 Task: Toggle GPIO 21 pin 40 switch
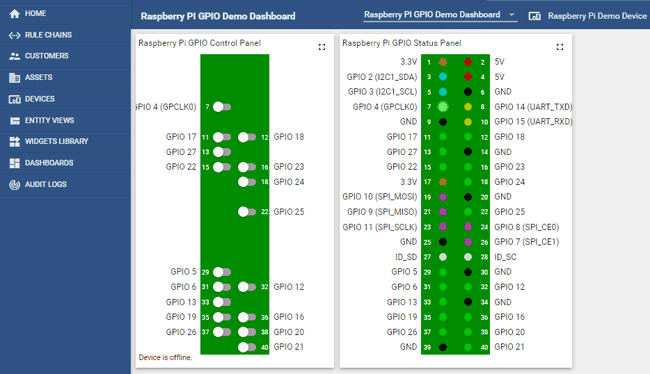pos(247,347)
